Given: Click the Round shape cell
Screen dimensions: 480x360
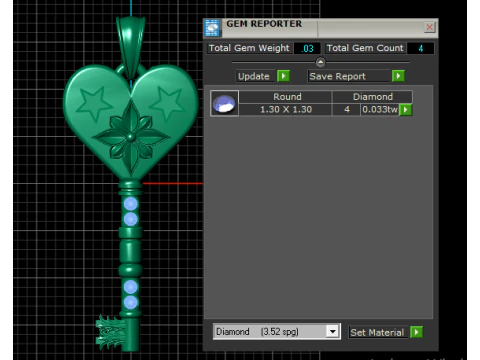Looking at the screenshot, I should coord(286,97).
